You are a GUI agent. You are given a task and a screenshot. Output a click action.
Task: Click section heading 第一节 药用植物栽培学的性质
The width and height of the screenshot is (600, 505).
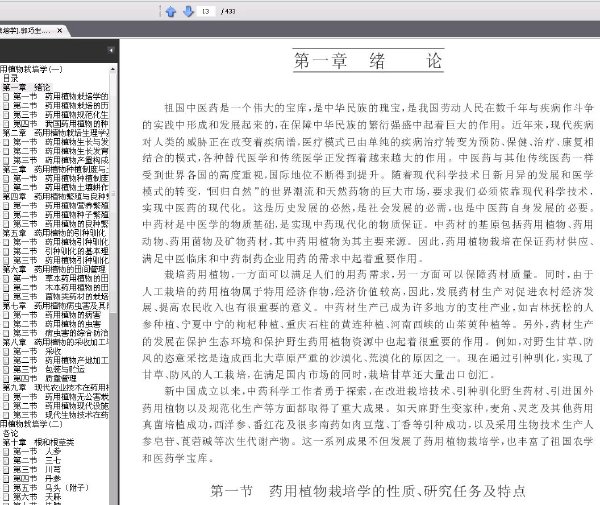368,490
